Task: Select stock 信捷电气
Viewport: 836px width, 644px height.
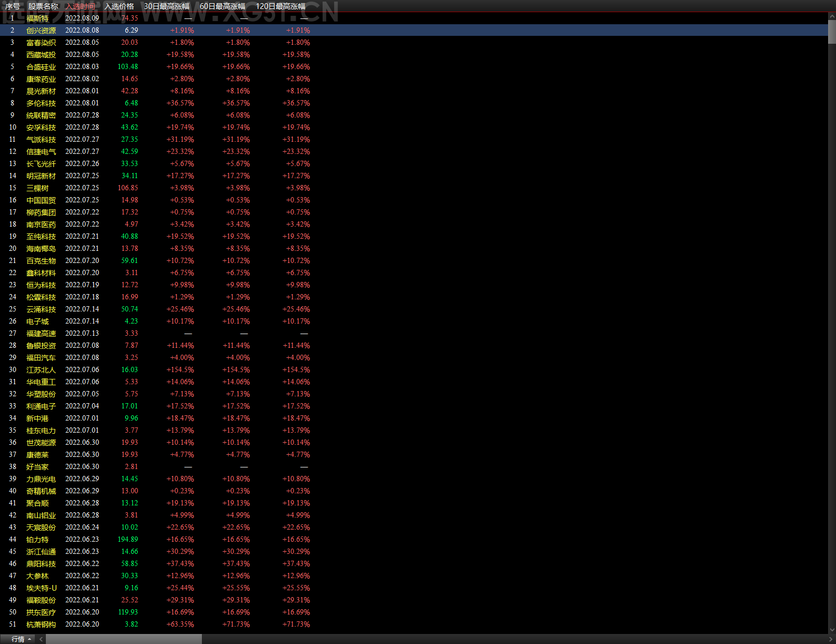Action: [x=41, y=152]
